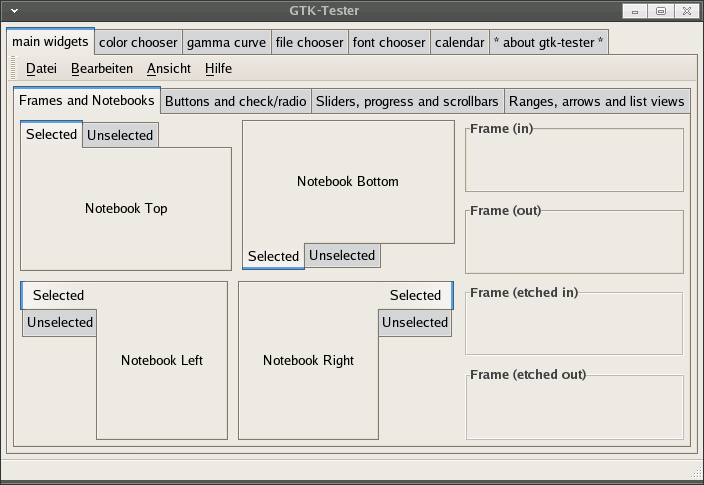Switch to the color chooser tab
704x485 pixels.
coord(138,43)
